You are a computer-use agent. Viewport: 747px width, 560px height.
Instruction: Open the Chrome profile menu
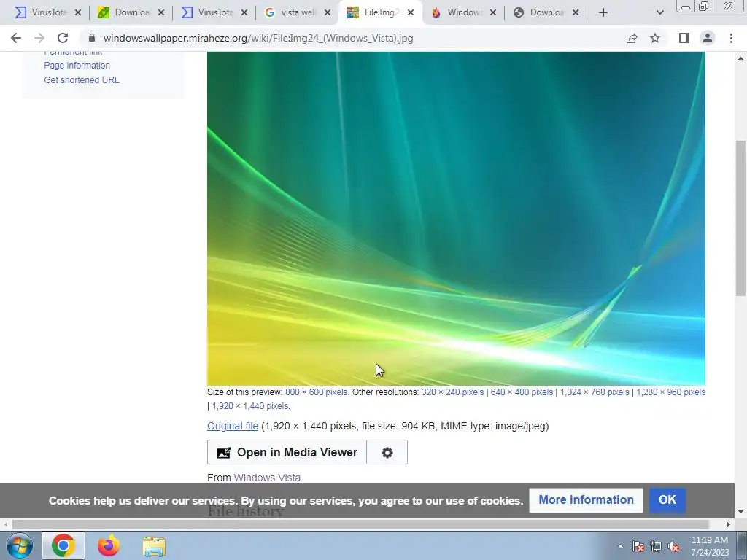coord(708,38)
